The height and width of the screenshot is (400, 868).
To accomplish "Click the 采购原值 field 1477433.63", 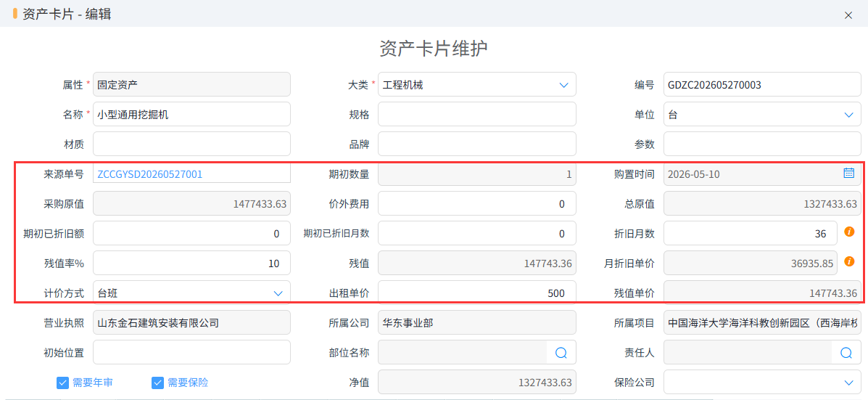I will click(x=191, y=204).
